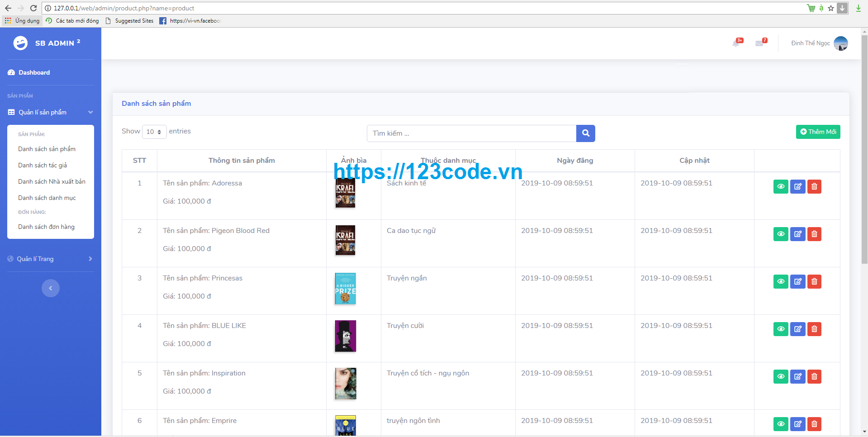Image resolution: width=868 pixels, height=437 pixels.
Task: Open the Dashboard link
Action: [33, 72]
